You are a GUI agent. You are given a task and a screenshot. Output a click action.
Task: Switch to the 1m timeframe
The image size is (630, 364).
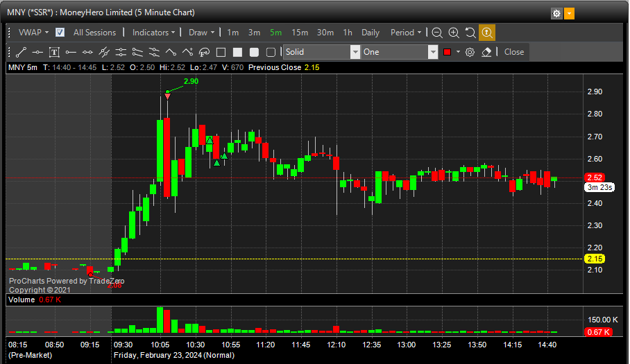pyautogui.click(x=232, y=33)
